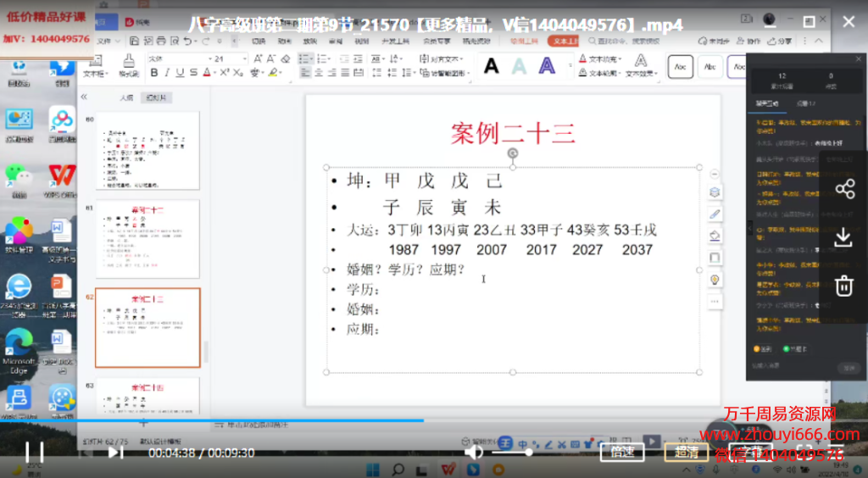This screenshot has width=868, height=478.
Task: Open the highlight color dropdown
Action: click(281, 73)
